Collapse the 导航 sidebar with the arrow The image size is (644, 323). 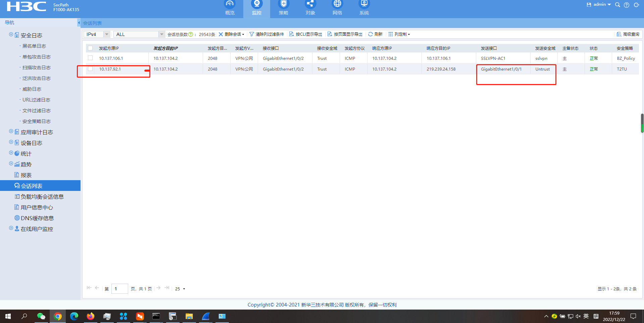79,23
